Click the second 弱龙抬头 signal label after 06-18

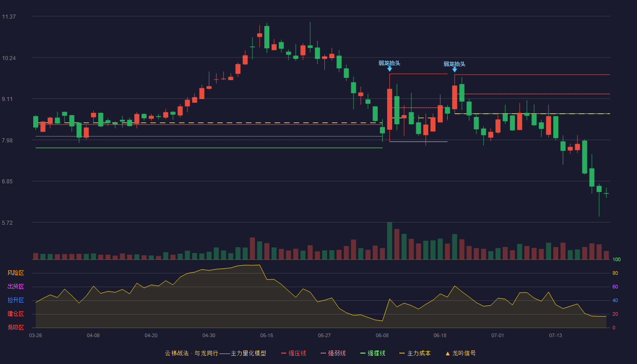(x=455, y=64)
